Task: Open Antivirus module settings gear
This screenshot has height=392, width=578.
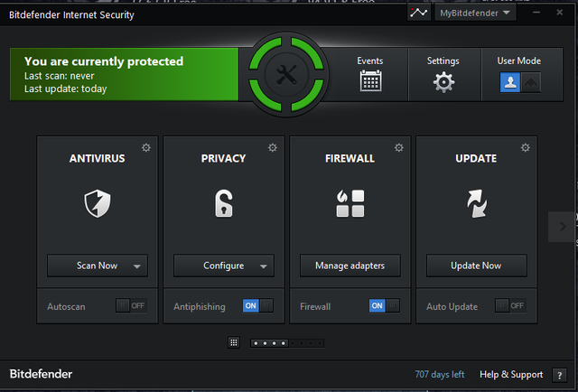Action: (x=146, y=148)
